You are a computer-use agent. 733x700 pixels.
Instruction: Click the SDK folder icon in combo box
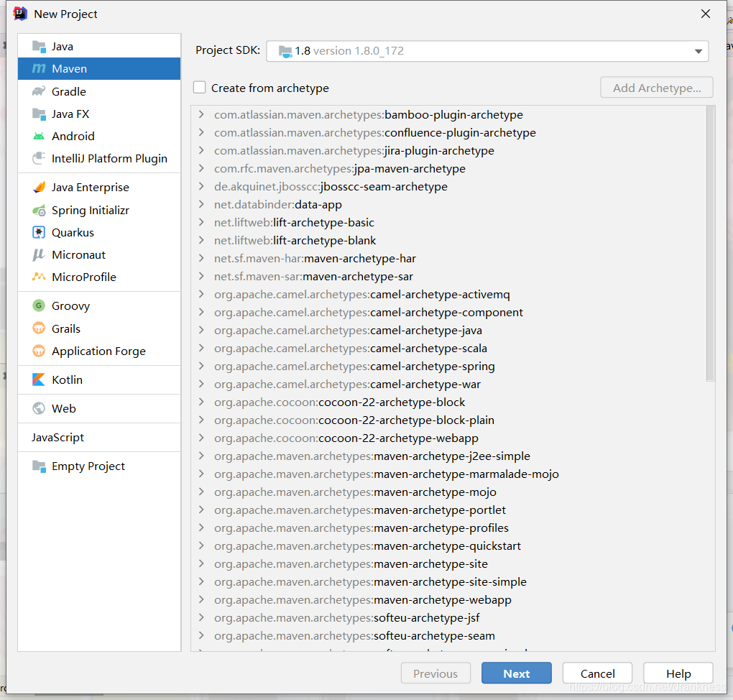(x=285, y=51)
